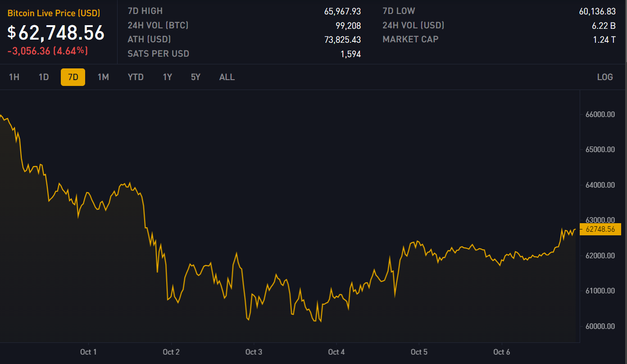The image size is (627, 364).
Task: Switch chart to 1Y view
Action: tap(168, 77)
